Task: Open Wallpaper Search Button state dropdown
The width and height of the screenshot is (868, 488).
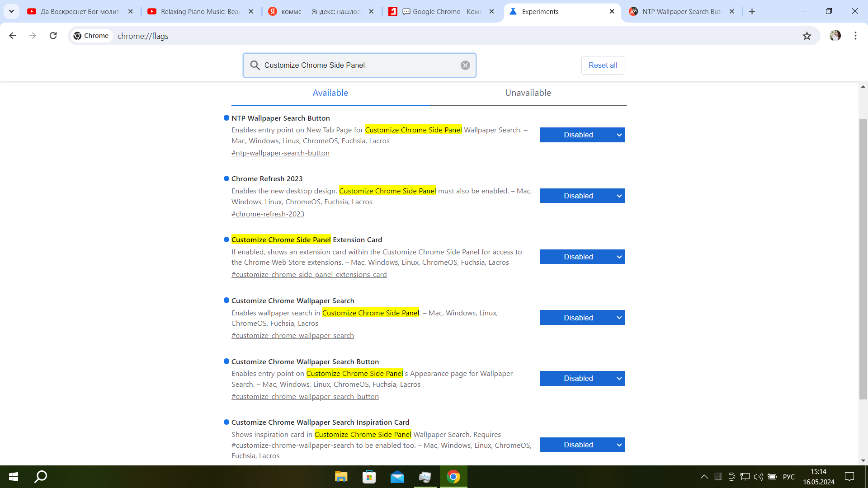Action: (x=582, y=379)
